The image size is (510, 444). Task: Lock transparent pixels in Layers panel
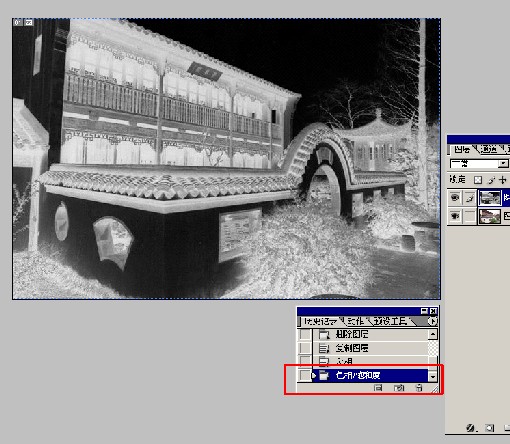tap(478, 180)
